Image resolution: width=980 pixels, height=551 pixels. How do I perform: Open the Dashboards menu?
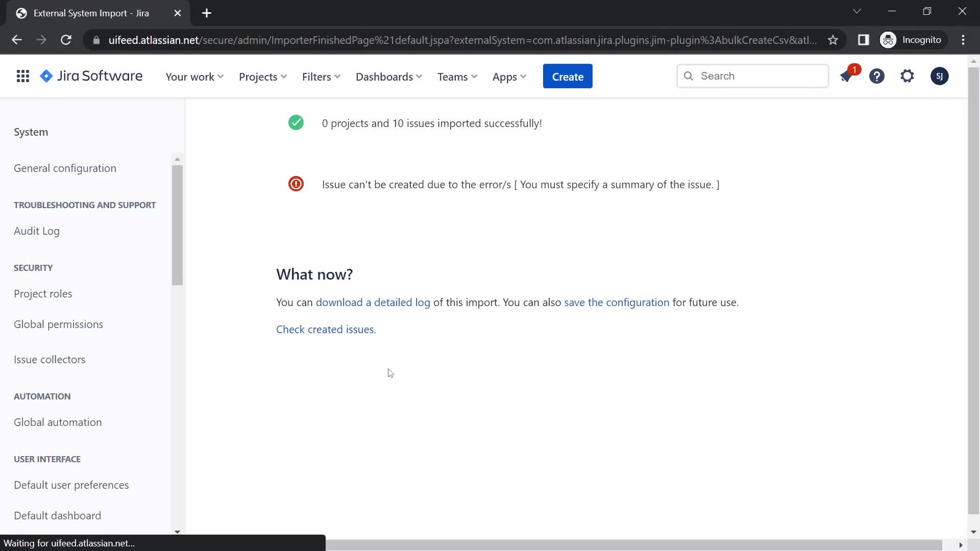click(389, 76)
